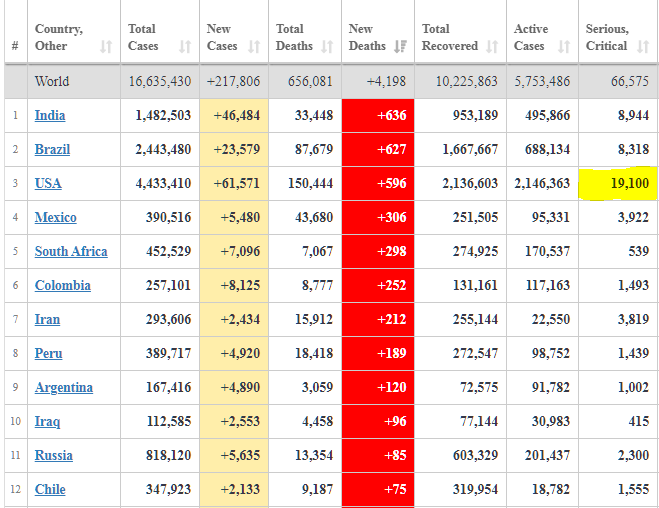Click the sort arrows icon beside Country, Other
The width and height of the screenshot is (659, 508).
coord(106,47)
